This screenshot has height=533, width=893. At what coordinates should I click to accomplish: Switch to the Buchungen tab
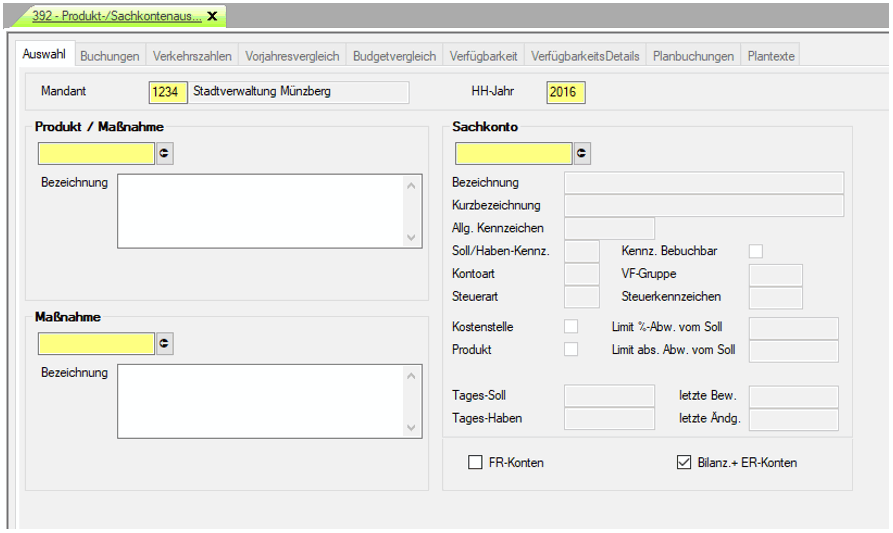(110, 56)
